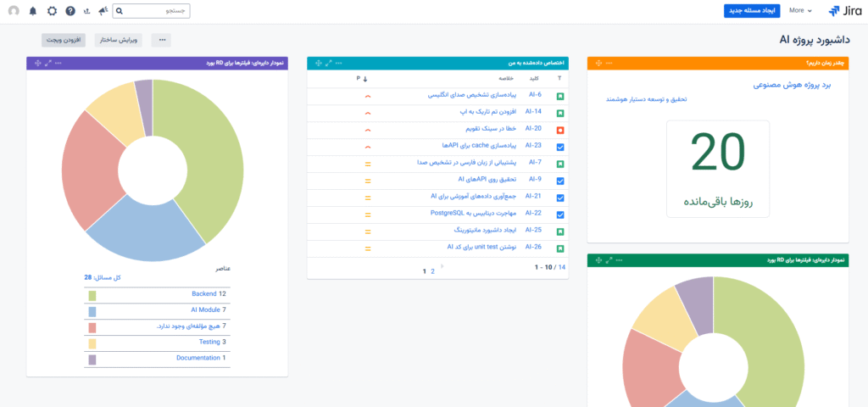Open the feedback megaphone icon
This screenshot has height=407, width=868.
(103, 10)
